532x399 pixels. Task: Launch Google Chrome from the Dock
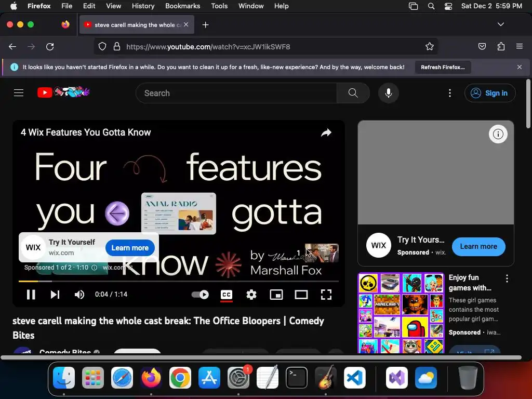(180, 378)
